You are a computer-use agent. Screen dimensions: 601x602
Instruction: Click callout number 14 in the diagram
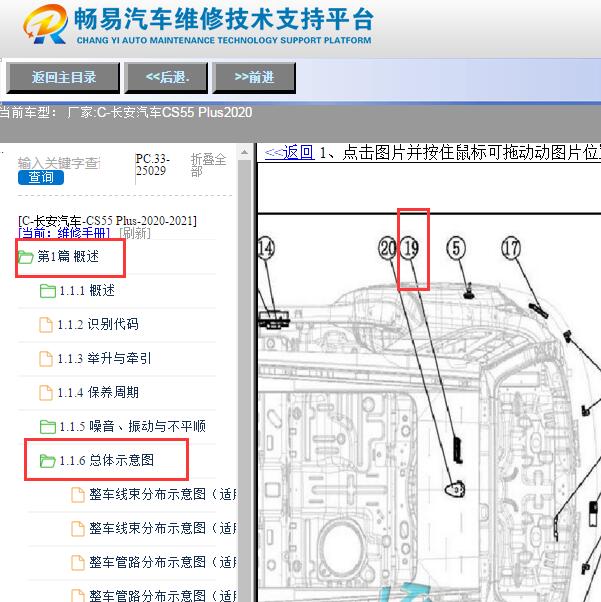click(x=265, y=248)
